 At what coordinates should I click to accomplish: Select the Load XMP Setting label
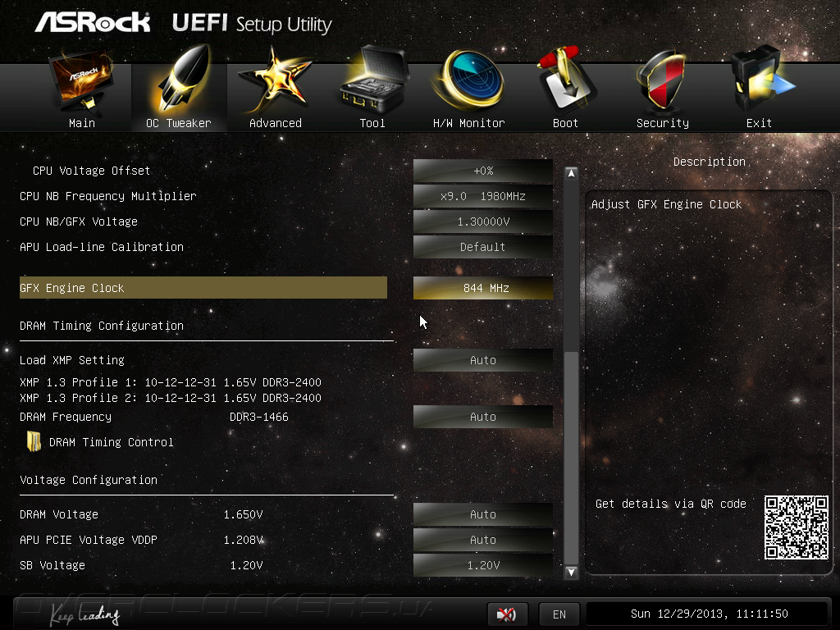pos(72,360)
